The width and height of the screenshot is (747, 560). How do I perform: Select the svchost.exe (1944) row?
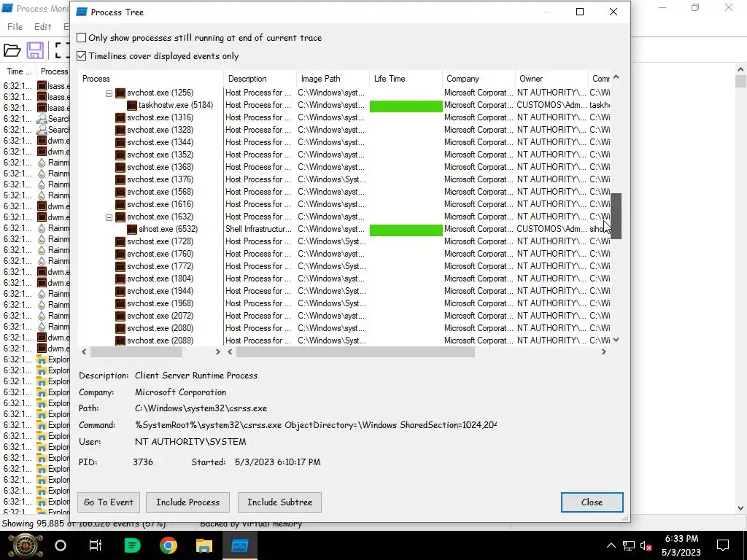pyautogui.click(x=345, y=291)
